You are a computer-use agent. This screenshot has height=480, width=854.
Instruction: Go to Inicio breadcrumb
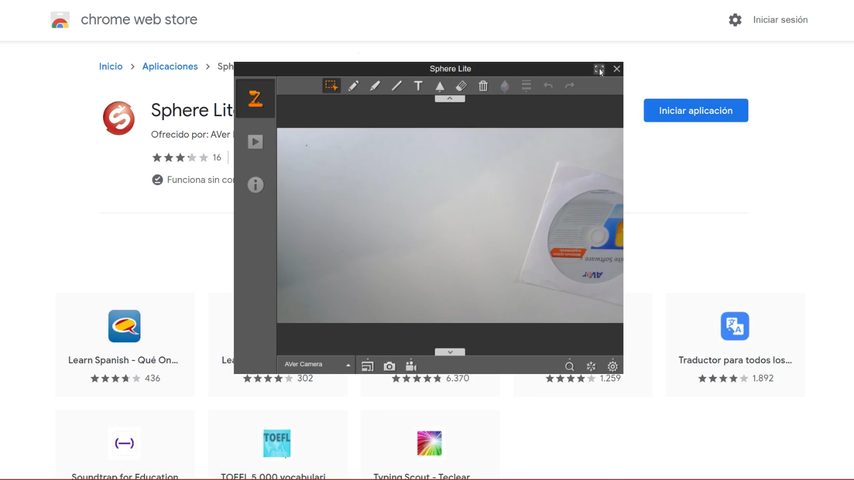111,66
